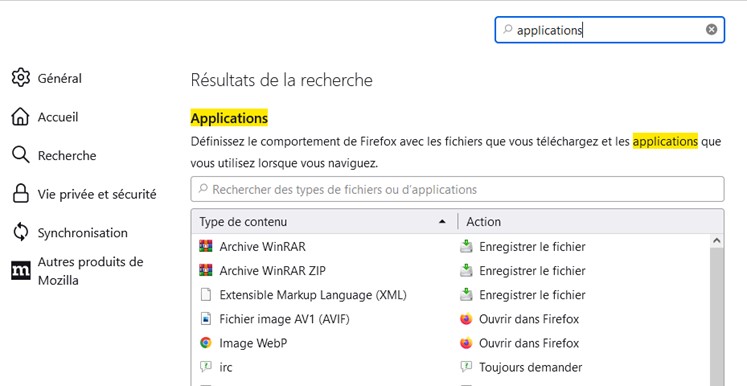747x386 pixels.
Task: Click the Résultats de la recherche heading
Action: pyautogui.click(x=282, y=80)
